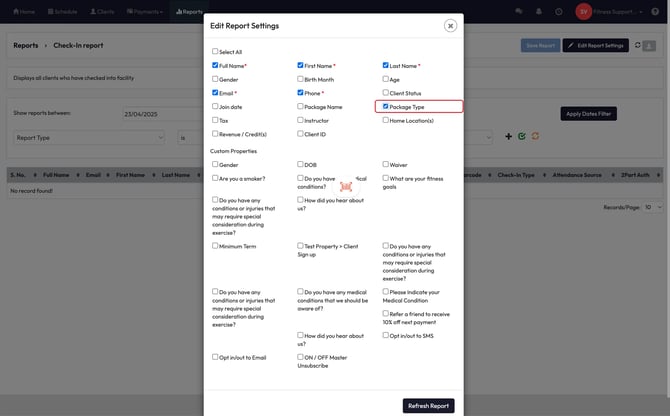The height and width of the screenshot is (416, 670).
Task: Enable the Client Status checkbox
Action: click(386, 93)
